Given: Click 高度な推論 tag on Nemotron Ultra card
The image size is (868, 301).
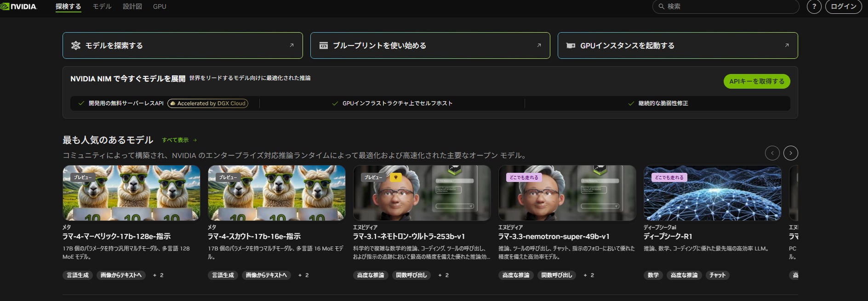Looking at the screenshot, I should [371, 275].
